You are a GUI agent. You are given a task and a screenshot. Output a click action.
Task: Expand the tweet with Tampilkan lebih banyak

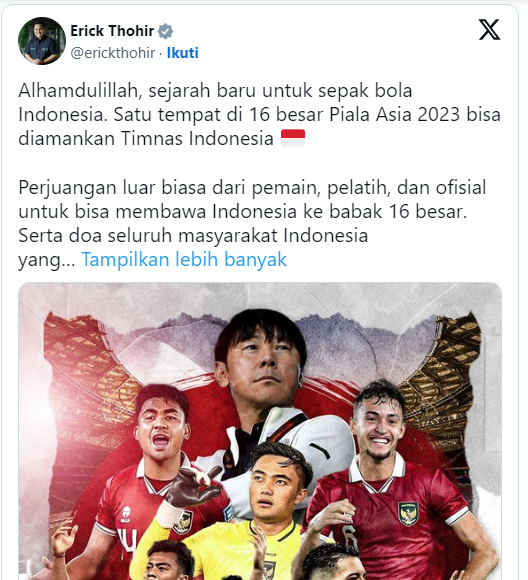[184, 259]
